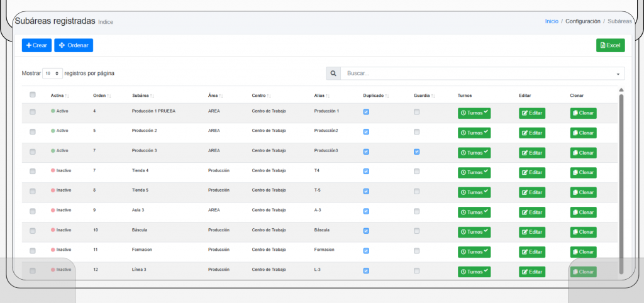Clone the Producción 1 PRUEBA subárea
This screenshot has width=644, height=303.
tap(583, 113)
